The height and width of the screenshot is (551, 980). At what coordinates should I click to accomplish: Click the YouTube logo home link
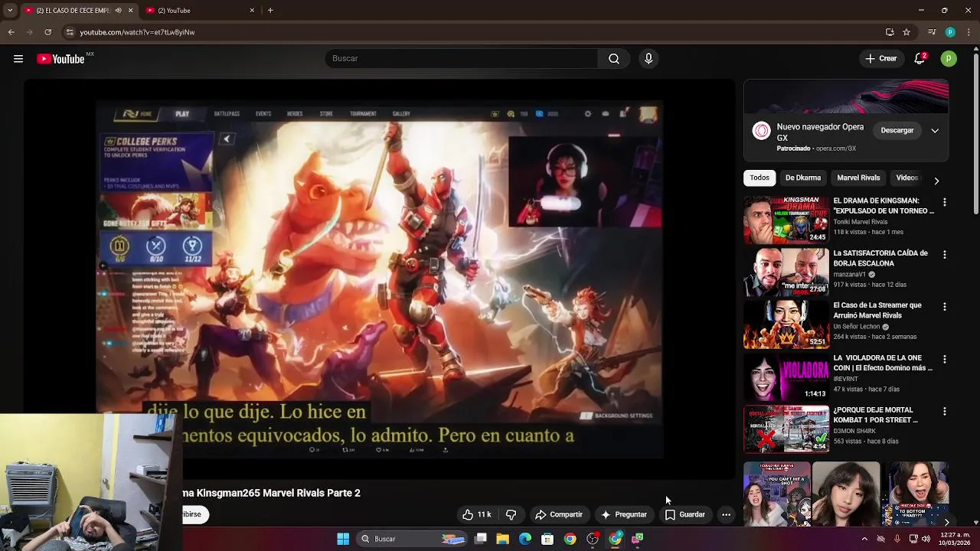pos(60,59)
